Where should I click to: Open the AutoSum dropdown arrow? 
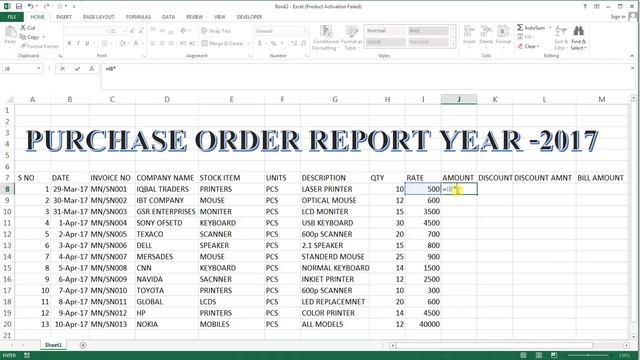[550, 28]
